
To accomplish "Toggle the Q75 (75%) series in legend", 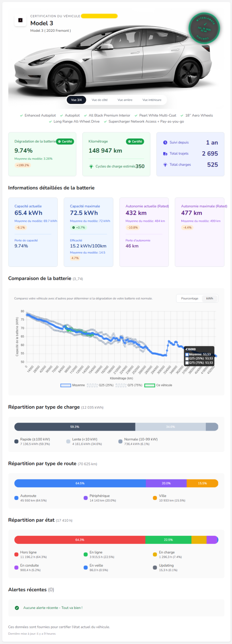I will point(129,385).
